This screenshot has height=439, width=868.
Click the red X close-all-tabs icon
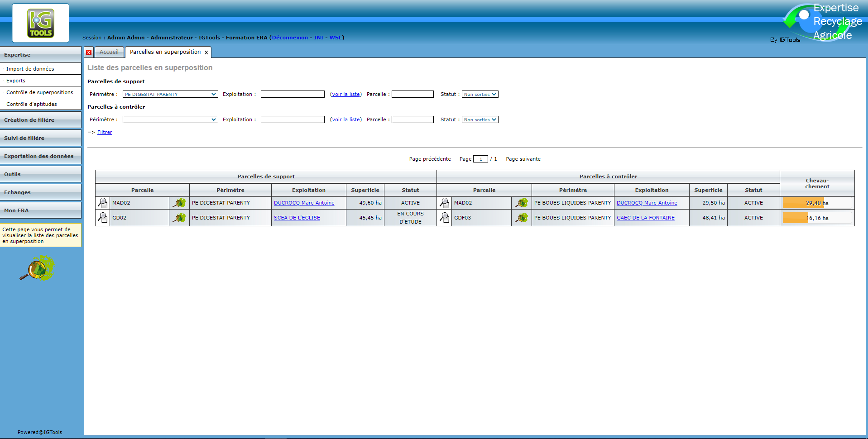point(89,52)
